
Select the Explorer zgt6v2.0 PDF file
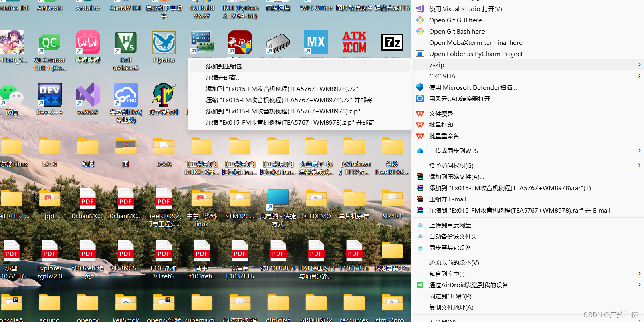tap(49, 251)
